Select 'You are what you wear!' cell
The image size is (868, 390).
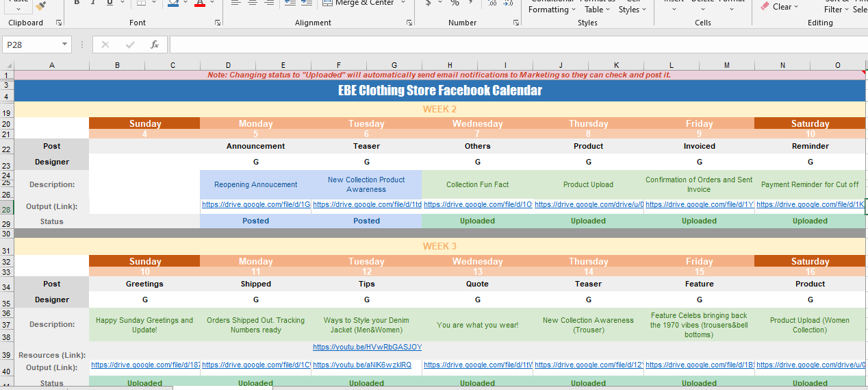pos(478,325)
